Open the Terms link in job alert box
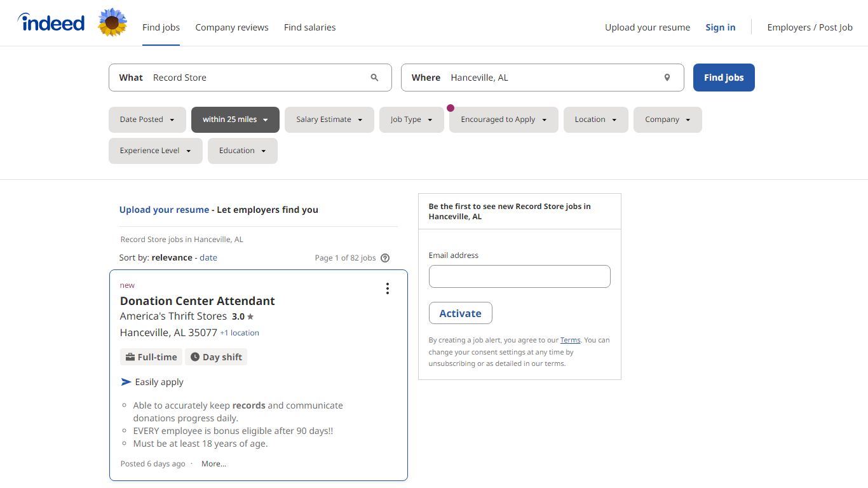868x488 pixels. (x=571, y=340)
